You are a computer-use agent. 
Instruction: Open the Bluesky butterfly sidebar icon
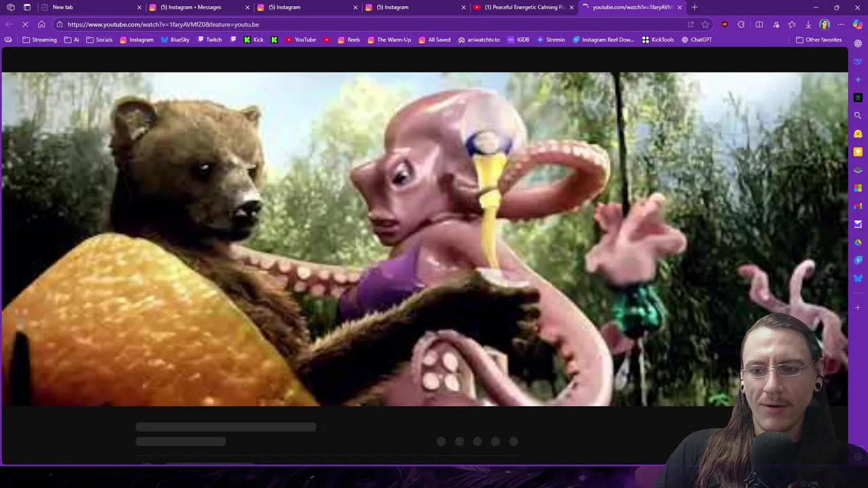tap(858, 278)
